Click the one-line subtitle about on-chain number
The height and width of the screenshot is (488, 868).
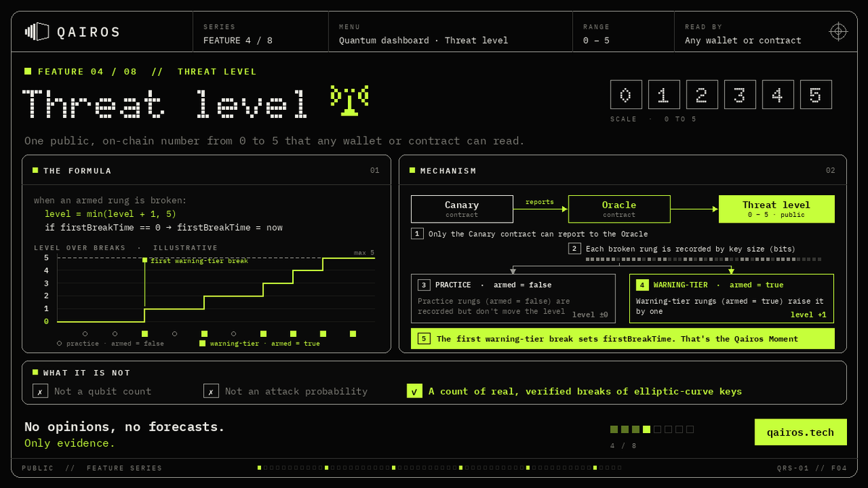click(x=274, y=140)
